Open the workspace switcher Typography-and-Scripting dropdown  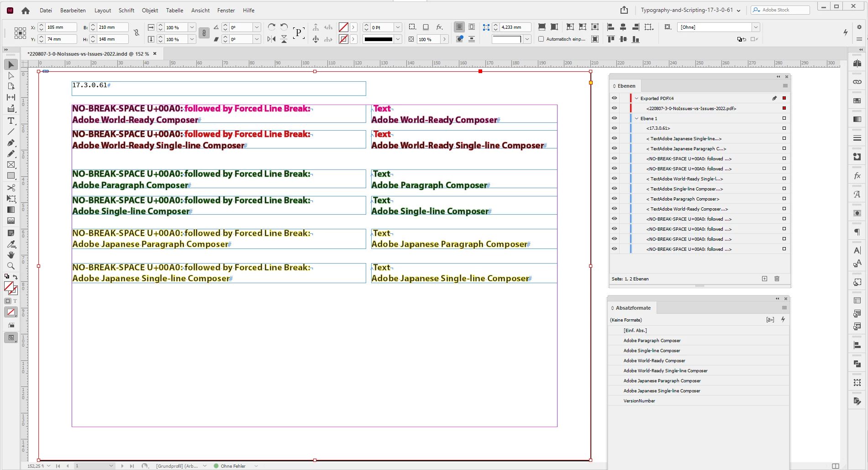[690, 10]
